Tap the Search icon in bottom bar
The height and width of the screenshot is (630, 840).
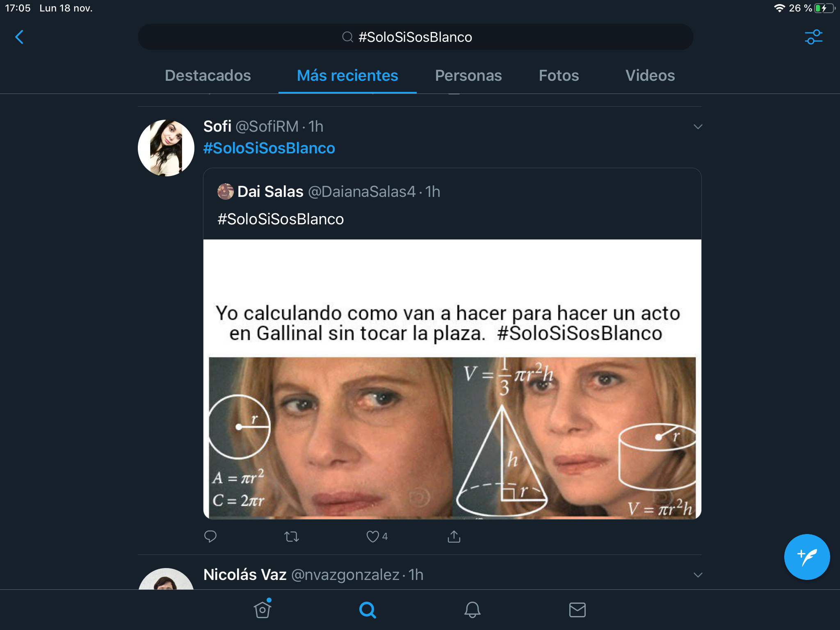click(x=367, y=609)
